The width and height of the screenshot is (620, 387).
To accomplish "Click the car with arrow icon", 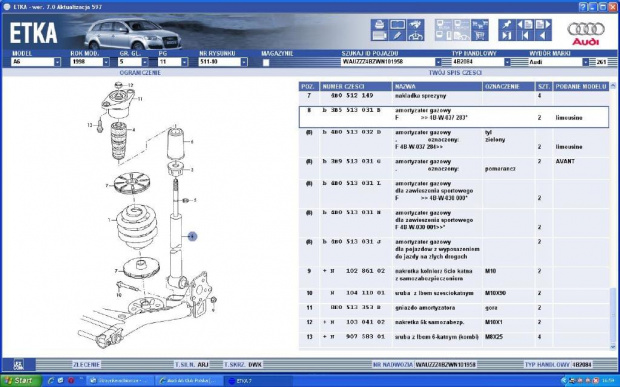I will (415, 25).
